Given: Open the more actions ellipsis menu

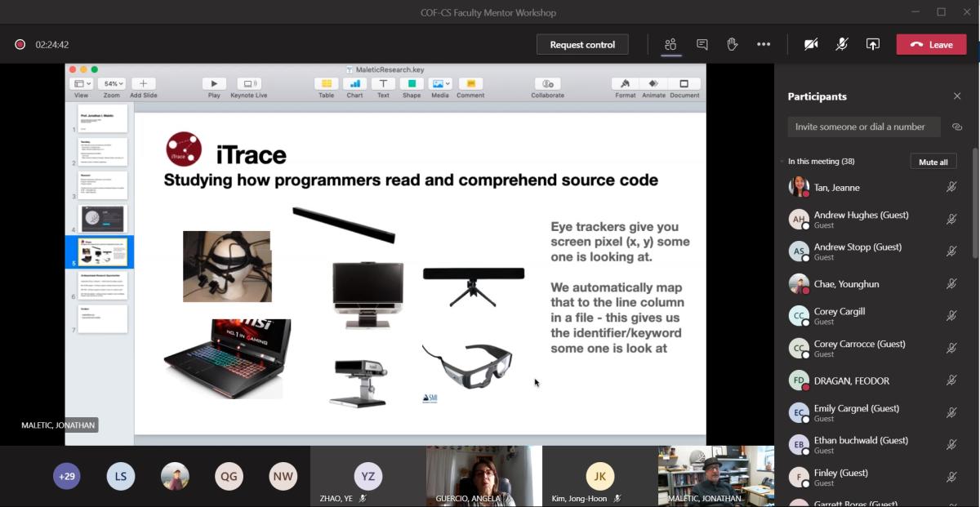Looking at the screenshot, I should coord(764,44).
